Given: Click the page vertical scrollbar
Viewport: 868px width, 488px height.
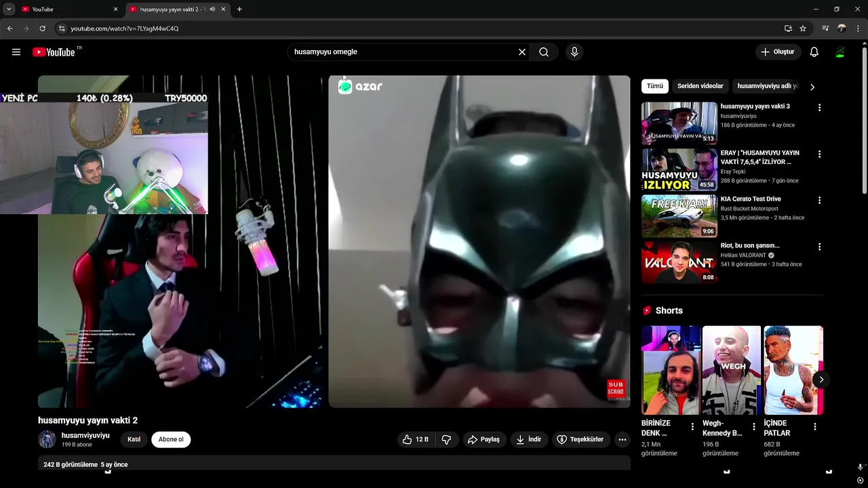Looking at the screenshot, I should (x=864, y=121).
